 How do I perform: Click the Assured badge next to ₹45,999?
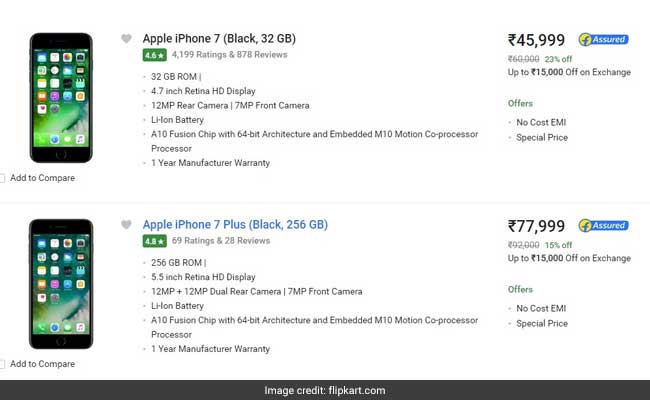603,40
